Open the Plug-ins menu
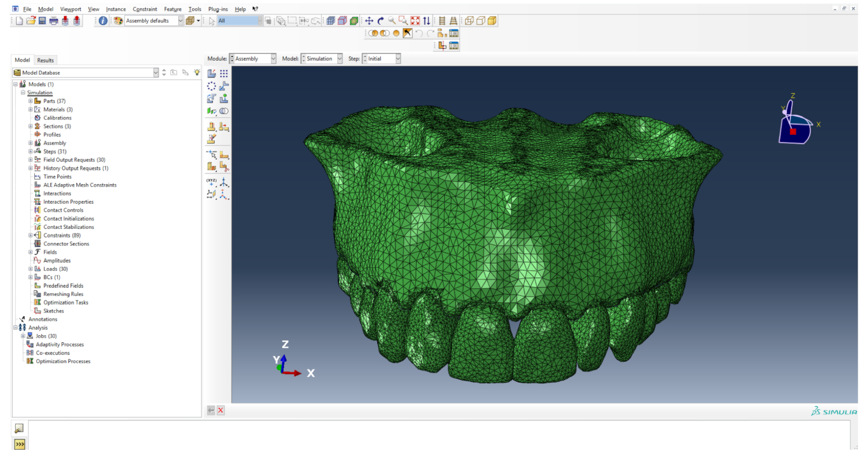 click(x=219, y=9)
